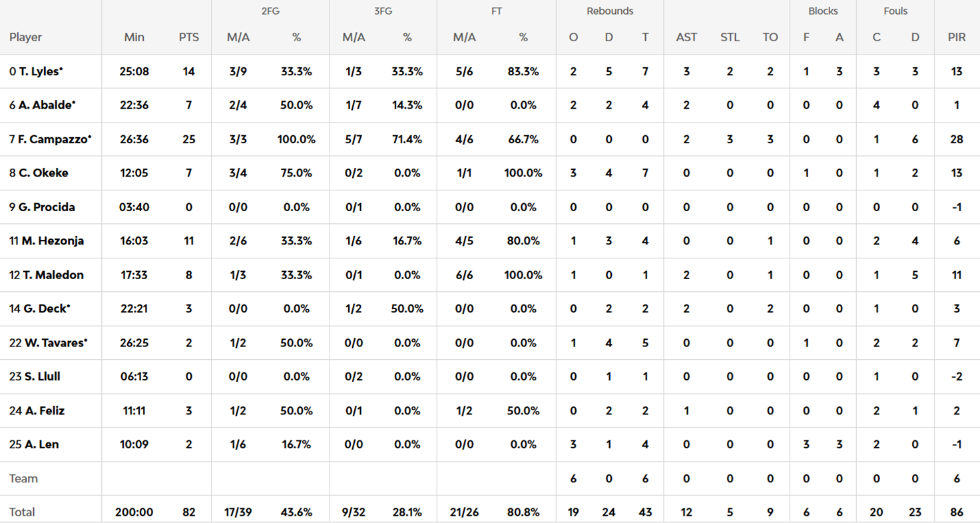Sort by PIR column header
Viewport: 980px width, 523px height.
957,37
